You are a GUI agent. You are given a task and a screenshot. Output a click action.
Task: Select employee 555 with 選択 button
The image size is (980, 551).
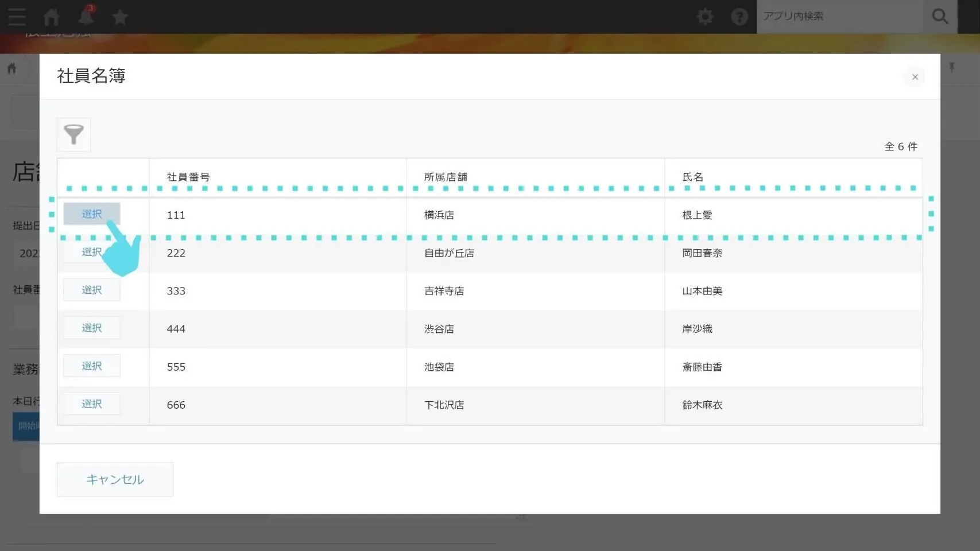pyautogui.click(x=92, y=366)
